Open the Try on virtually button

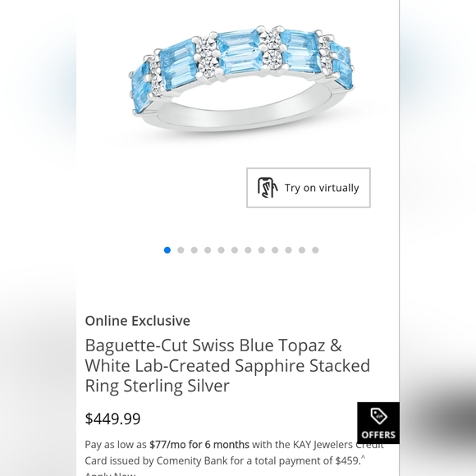pyautogui.click(x=309, y=188)
